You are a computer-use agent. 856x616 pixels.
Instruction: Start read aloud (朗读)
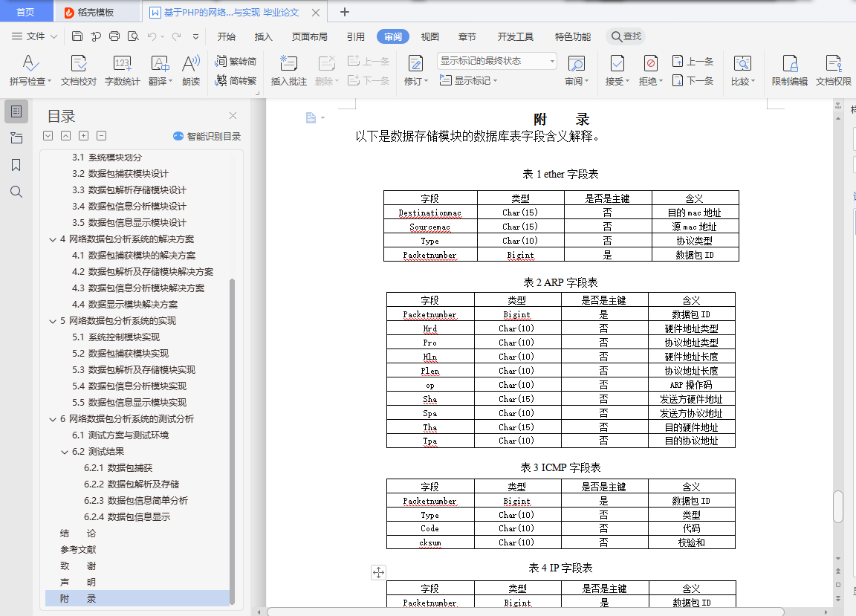pyautogui.click(x=191, y=70)
